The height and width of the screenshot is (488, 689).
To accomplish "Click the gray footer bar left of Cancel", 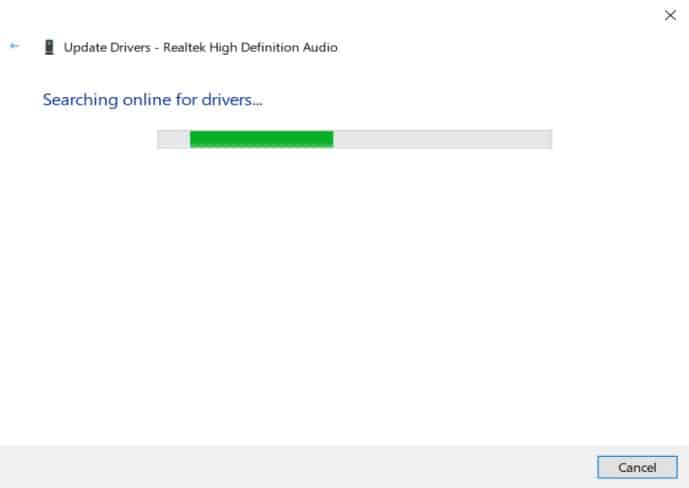I will [x=300, y=467].
